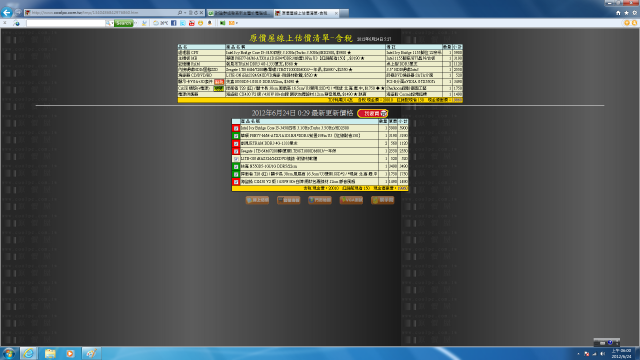This screenshot has width=640, height=360.
Task: Toggle checkbox for LITE-ON DVD burner row
Action: [236, 159]
